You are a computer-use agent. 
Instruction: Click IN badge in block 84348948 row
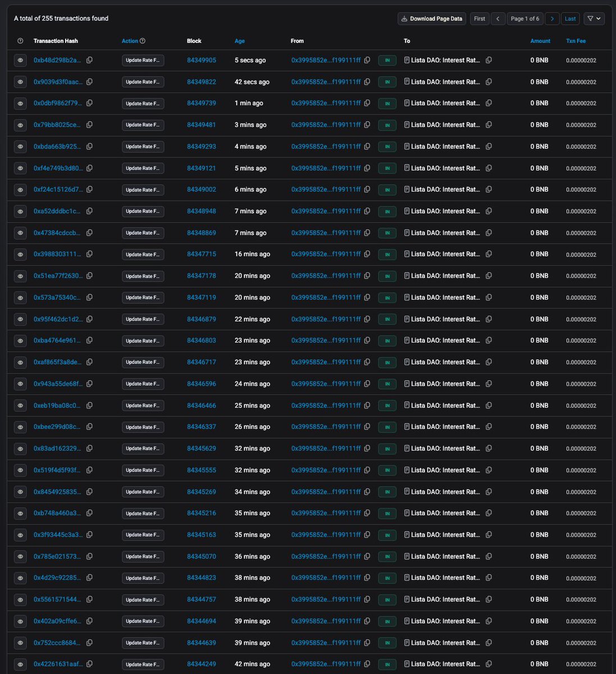point(387,211)
